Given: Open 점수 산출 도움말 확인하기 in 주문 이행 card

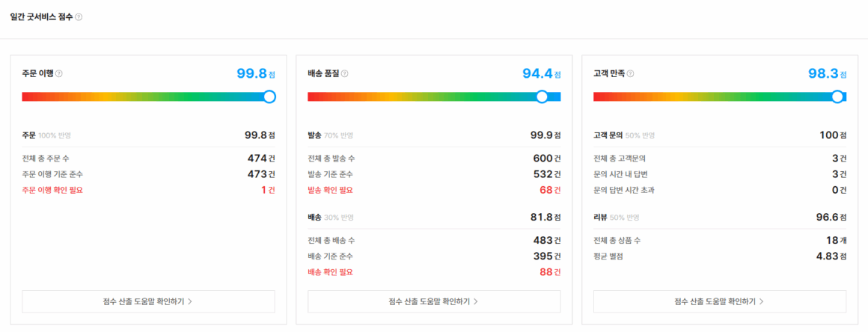Looking at the screenshot, I should [148, 301].
